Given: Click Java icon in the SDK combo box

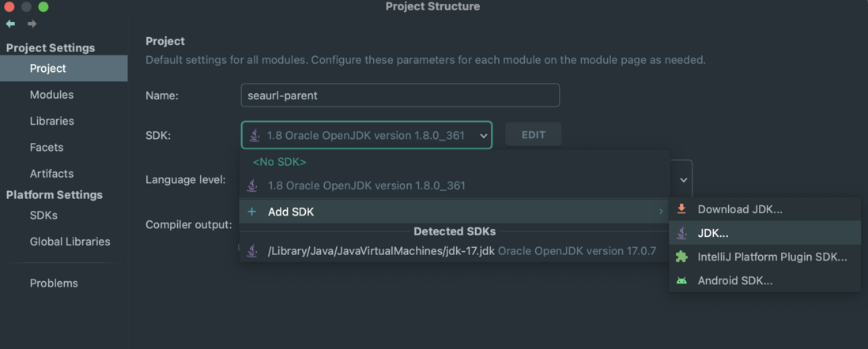Looking at the screenshot, I should pos(255,136).
